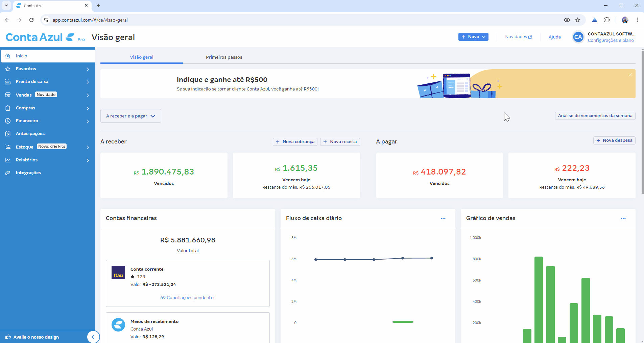644x343 pixels.
Task: Open the Novidades link
Action: 519,37
